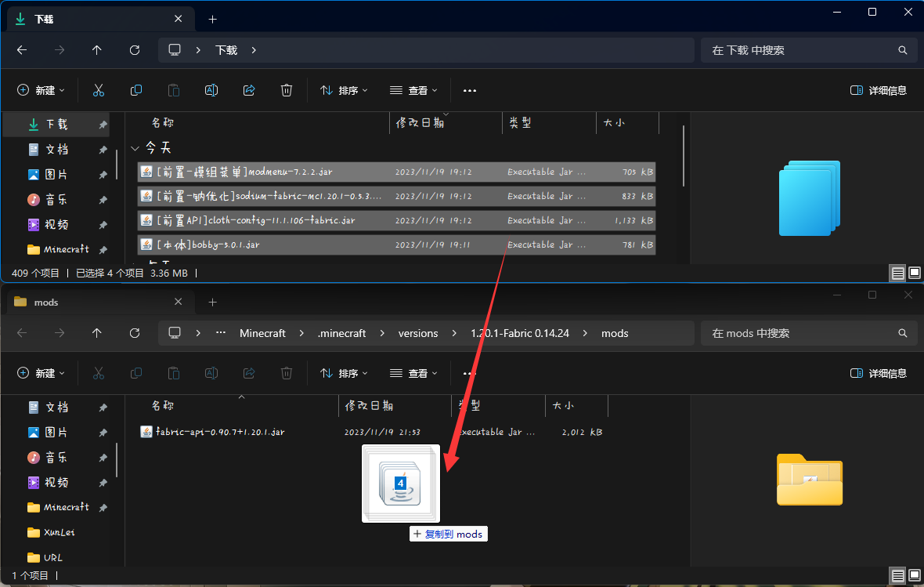The height and width of the screenshot is (587, 924).
Task: Click the copy icon in Downloads toolbar
Action: pyautogui.click(x=136, y=90)
